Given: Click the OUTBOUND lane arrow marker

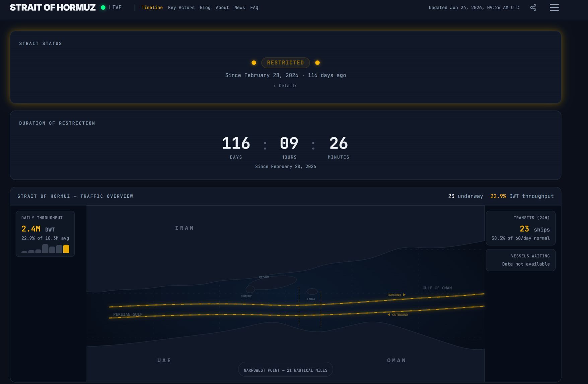Looking at the screenshot, I should (389, 314).
